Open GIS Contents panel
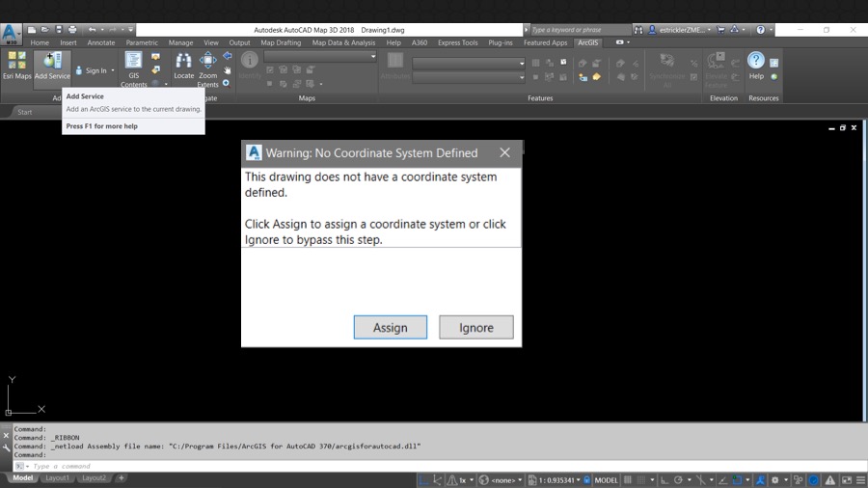This screenshot has width=868, height=488. tap(133, 69)
